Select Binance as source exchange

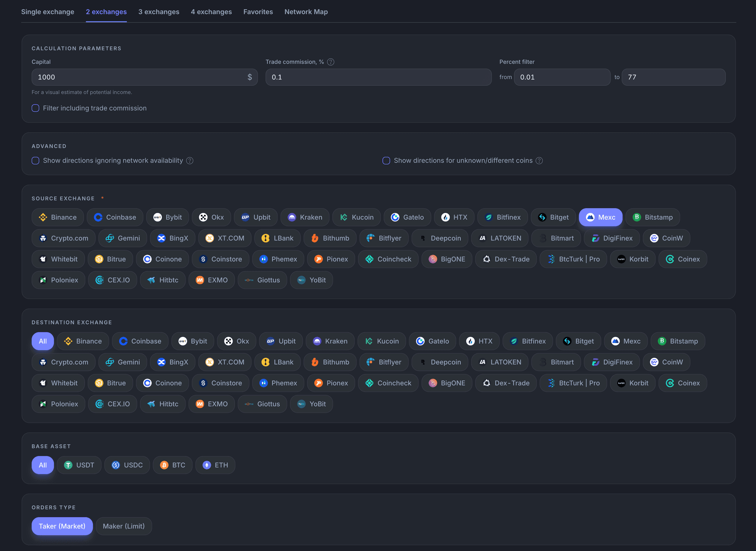(58, 217)
